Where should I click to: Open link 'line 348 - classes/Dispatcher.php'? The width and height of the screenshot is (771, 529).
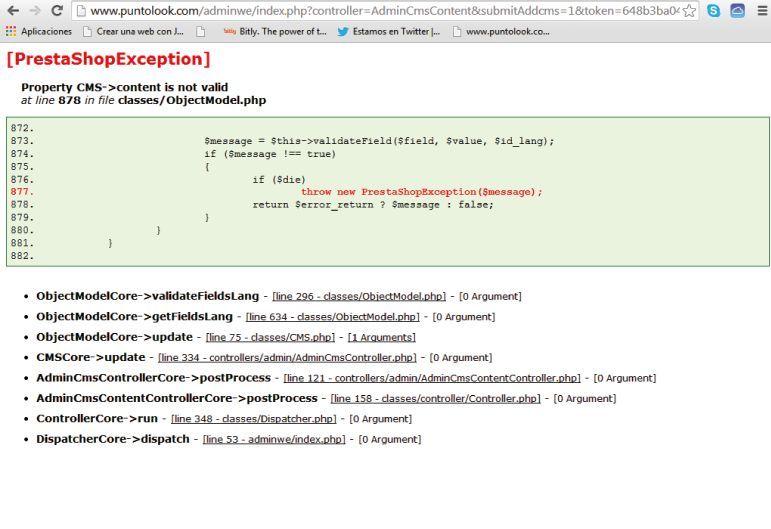(254, 419)
